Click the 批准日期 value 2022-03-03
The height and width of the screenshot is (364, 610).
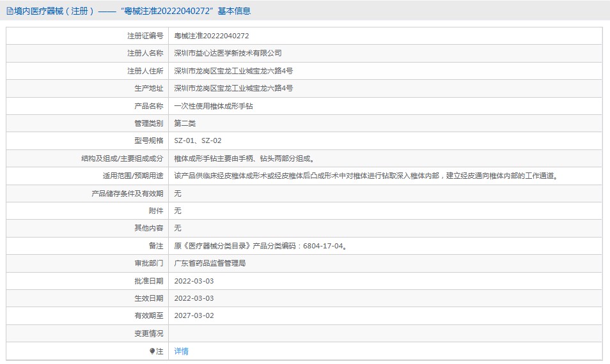194,281
